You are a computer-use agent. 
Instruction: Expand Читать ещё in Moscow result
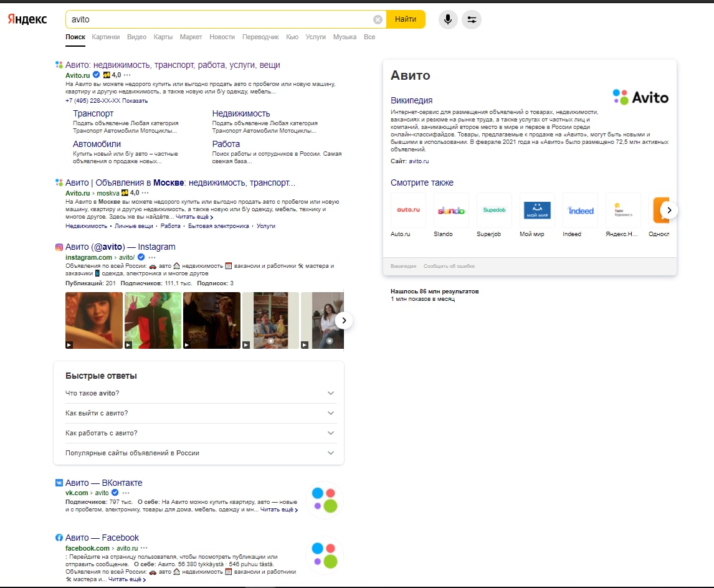coord(194,217)
